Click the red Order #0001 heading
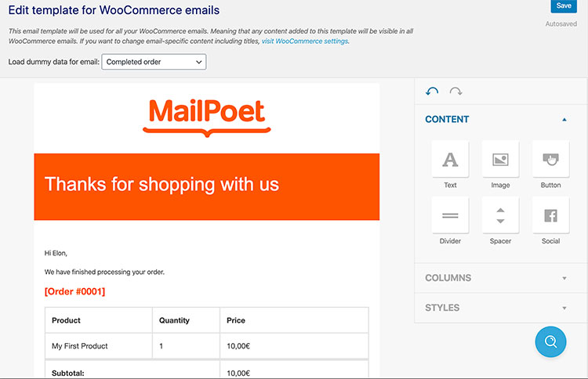 (74, 292)
